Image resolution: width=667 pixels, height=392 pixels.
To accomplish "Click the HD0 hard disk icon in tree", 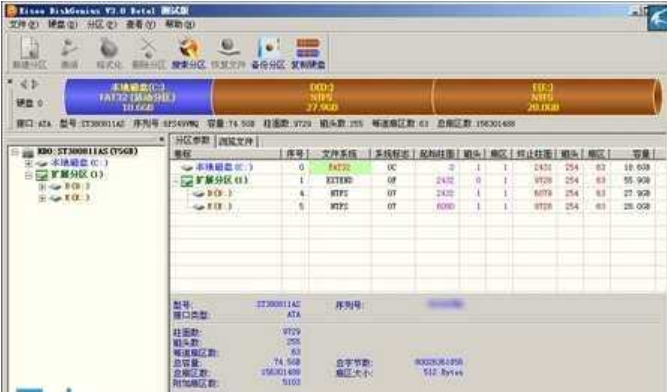I will (x=28, y=152).
